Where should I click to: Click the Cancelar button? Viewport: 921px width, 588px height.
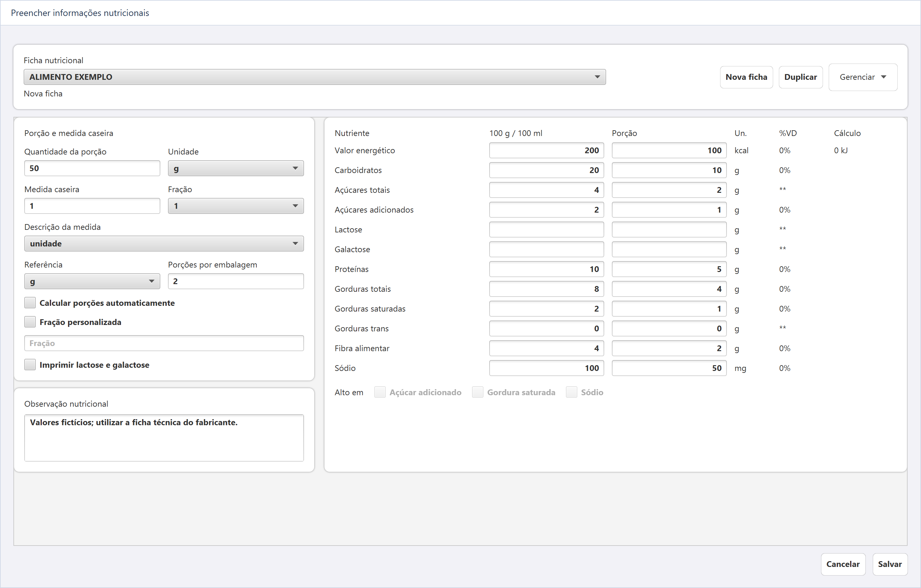843,564
